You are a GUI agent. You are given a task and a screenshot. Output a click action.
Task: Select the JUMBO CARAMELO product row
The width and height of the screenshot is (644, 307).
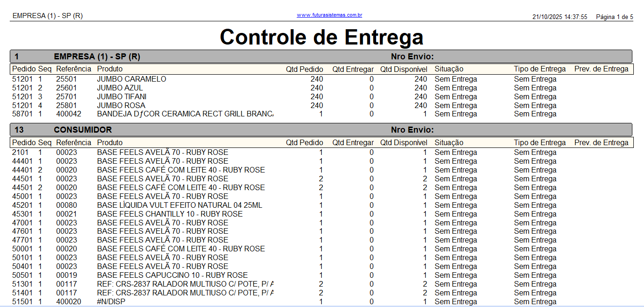click(131, 79)
